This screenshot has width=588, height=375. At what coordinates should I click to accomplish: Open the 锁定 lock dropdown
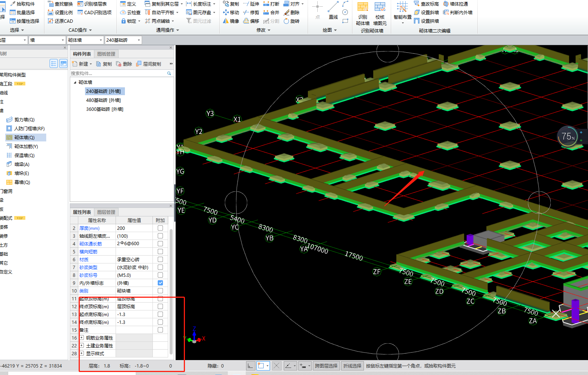pos(139,21)
